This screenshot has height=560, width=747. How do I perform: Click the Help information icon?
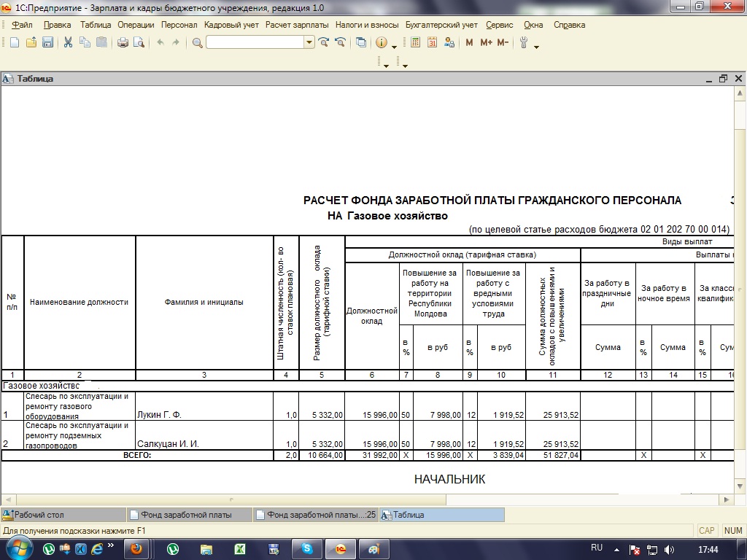(x=381, y=42)
